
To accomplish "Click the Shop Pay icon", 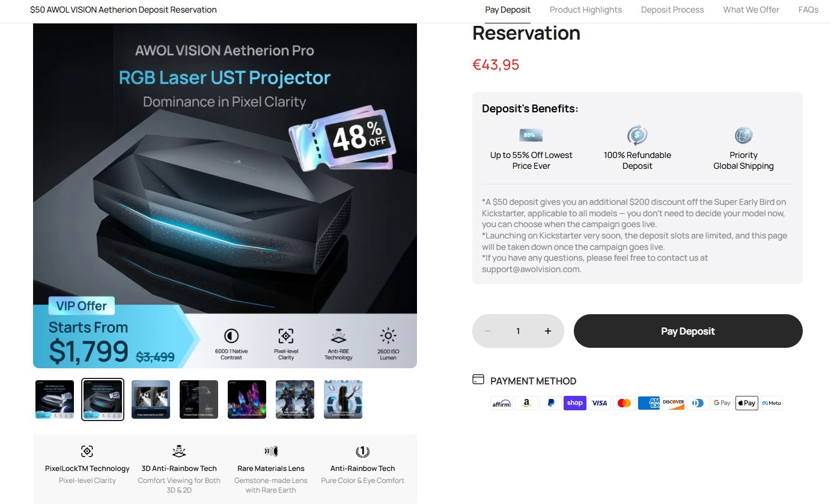I will [x=575, y=403].
